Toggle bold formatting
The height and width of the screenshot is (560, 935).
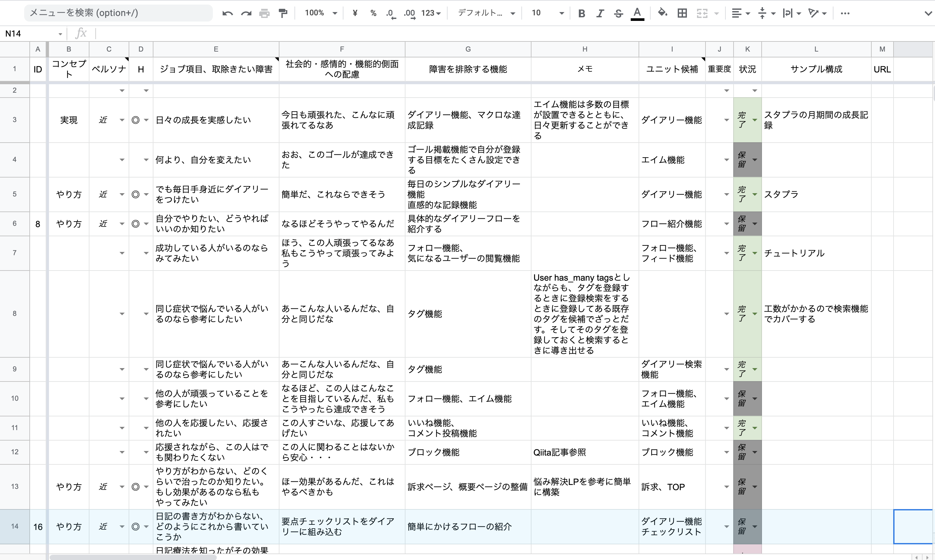click(581, 14)
